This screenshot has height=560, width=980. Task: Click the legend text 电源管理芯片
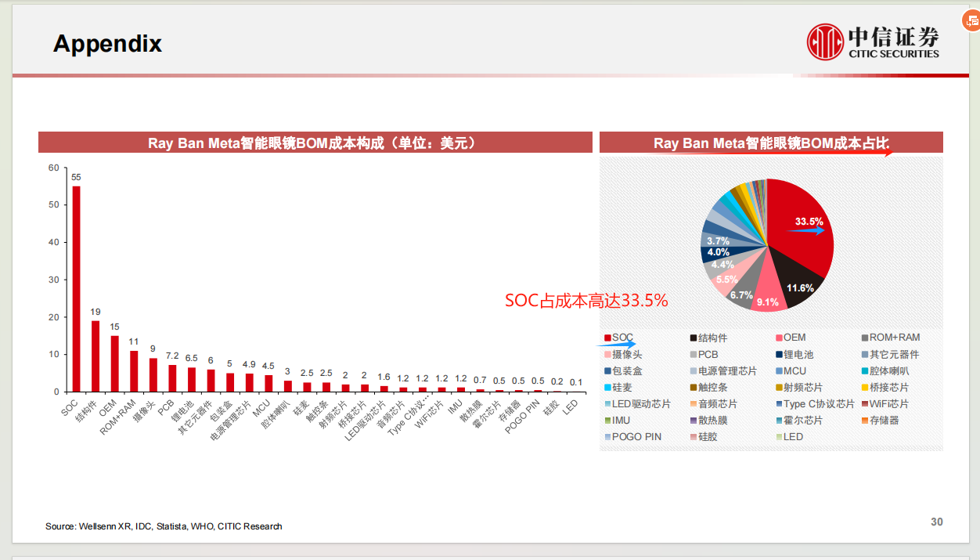[x=728, y=371]
